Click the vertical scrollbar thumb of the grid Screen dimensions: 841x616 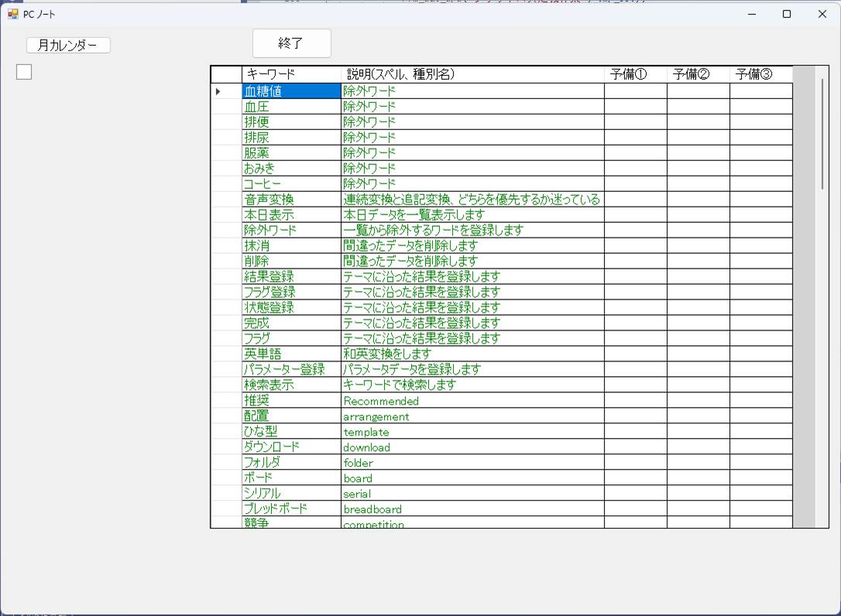click(822, 133)
